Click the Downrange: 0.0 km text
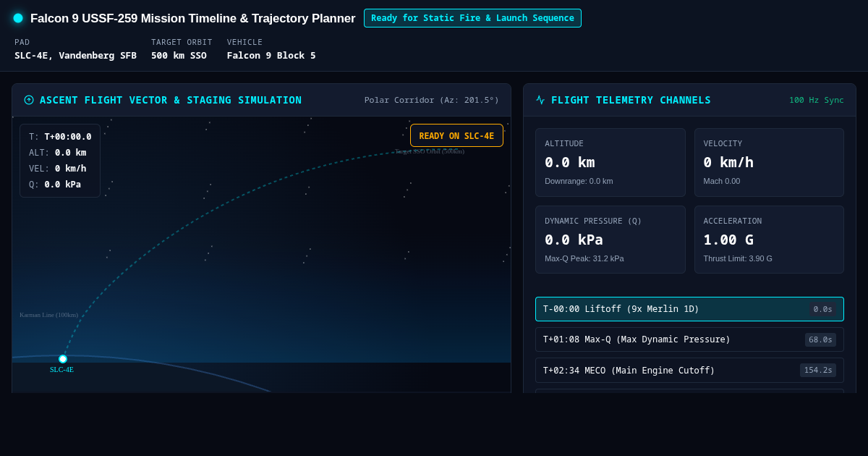The image size is (868, 456). point(579,181)
